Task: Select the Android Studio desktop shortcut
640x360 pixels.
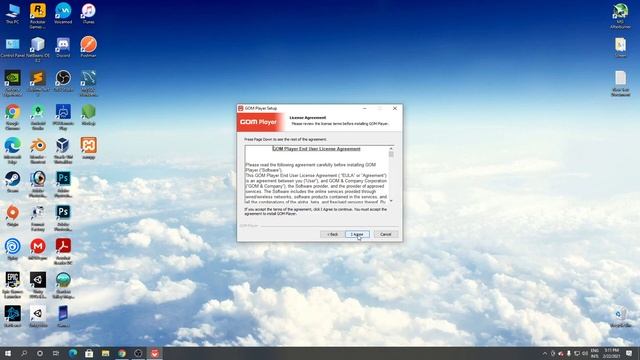Action: click(x=38, y=117)
